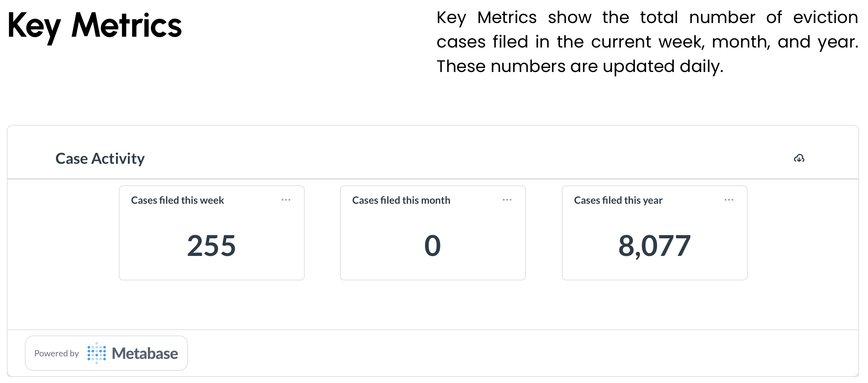Click the Metabase dotted logo icon
Viewport: 868px width, 383px height.
pos(97,353)
